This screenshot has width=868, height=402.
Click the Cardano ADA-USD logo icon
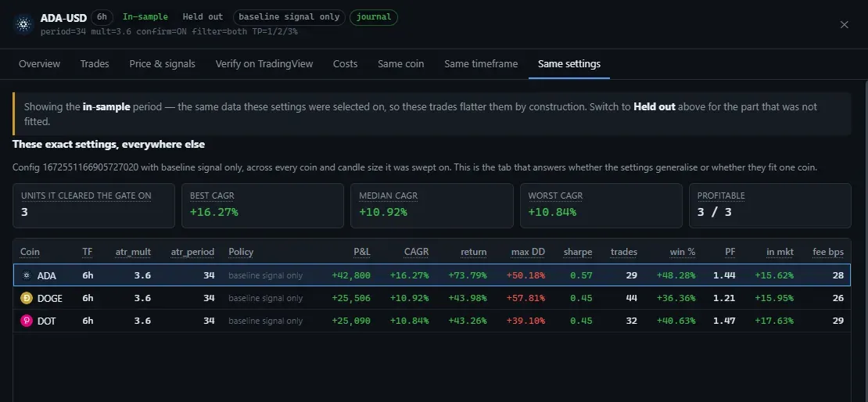[23, 24]
